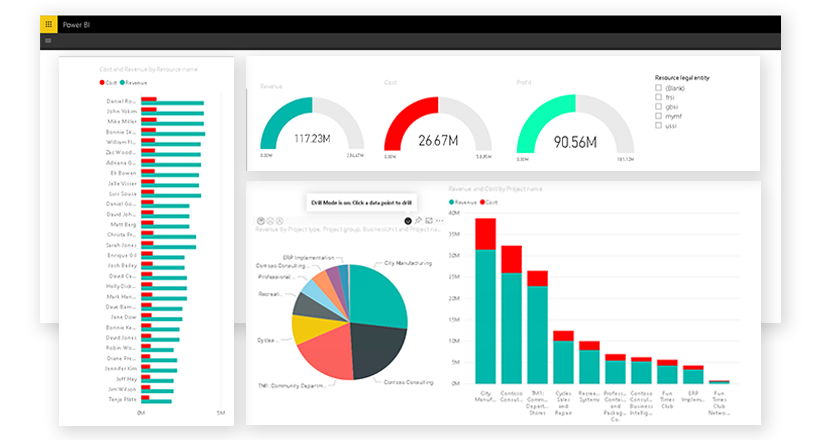Click the Cycles Sales and Repair bar

coord(563,357)
